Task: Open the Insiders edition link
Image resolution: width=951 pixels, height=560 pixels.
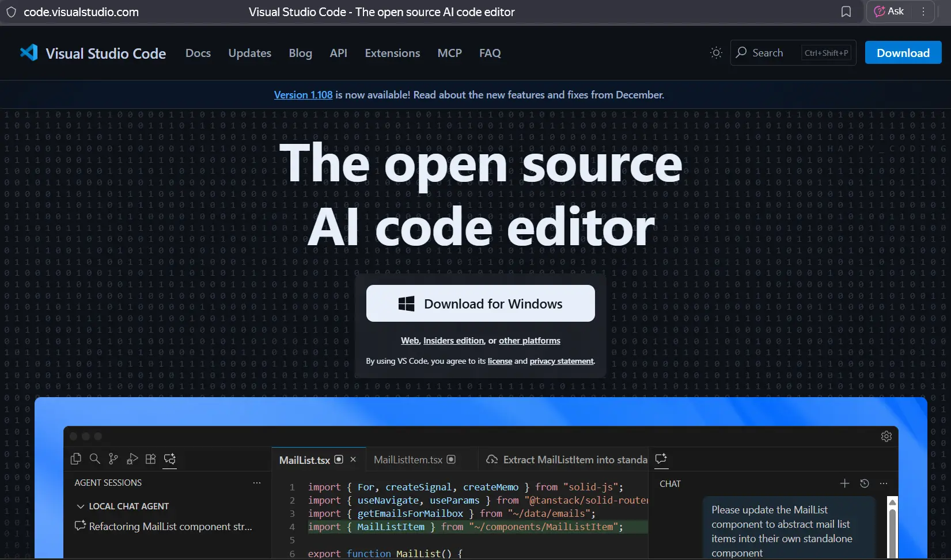Action: click(453, 341)
